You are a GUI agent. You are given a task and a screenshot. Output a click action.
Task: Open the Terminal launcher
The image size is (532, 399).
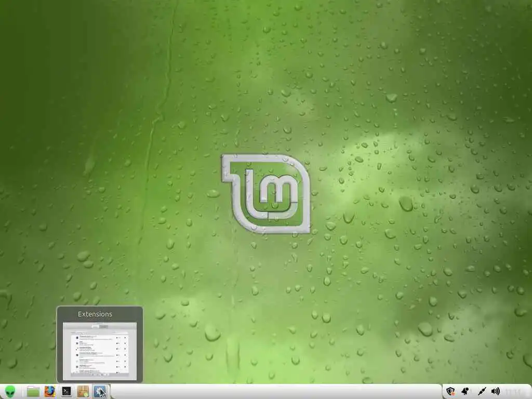[x=66, y=392]
